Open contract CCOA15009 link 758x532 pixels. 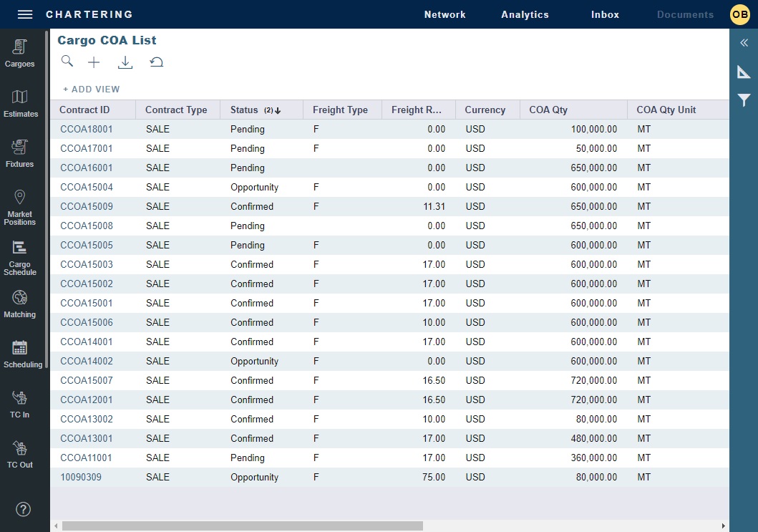pos(87,206)
